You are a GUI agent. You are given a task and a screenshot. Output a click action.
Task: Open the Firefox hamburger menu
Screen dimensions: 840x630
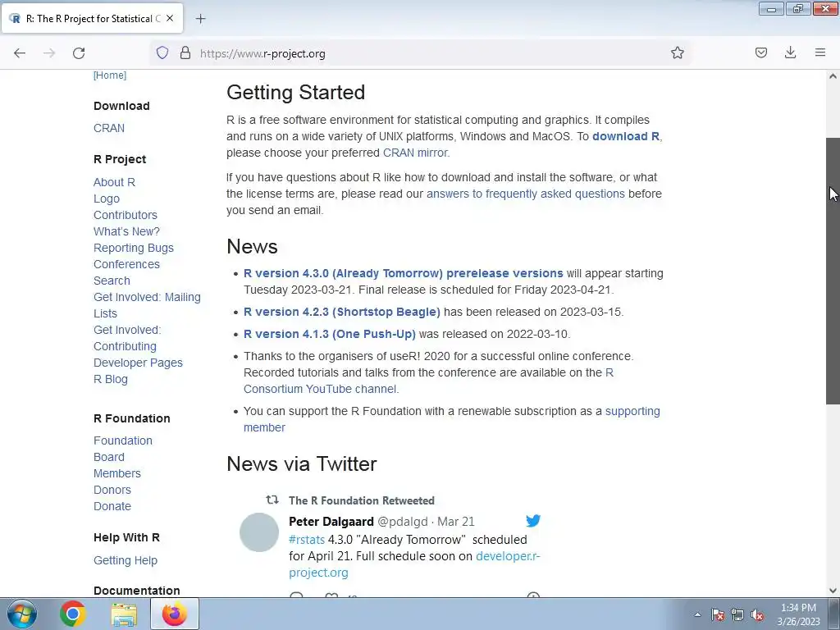[819, 52]
